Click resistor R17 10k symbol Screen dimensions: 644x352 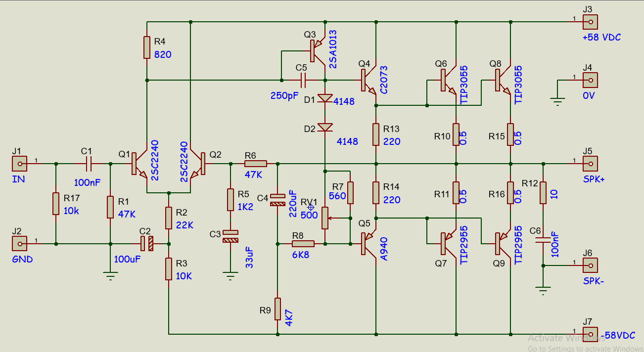[56, 204]
